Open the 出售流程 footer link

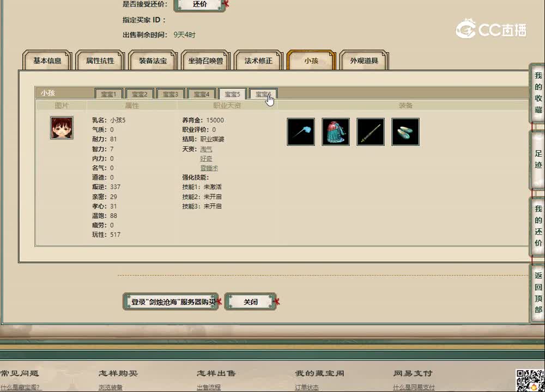pos(209,387)
